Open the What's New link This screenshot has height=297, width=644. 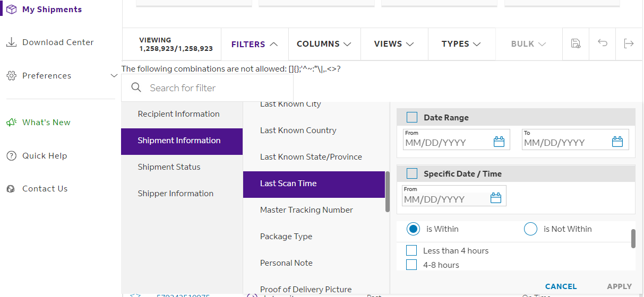46,123
